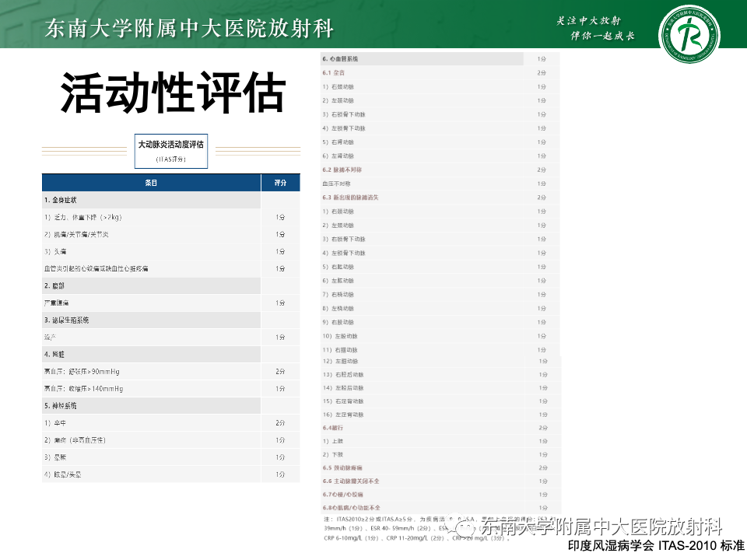747x560 pixels.
Task: Click the boxed title 大动脉炎活动度评估
Action: [171, 145]
